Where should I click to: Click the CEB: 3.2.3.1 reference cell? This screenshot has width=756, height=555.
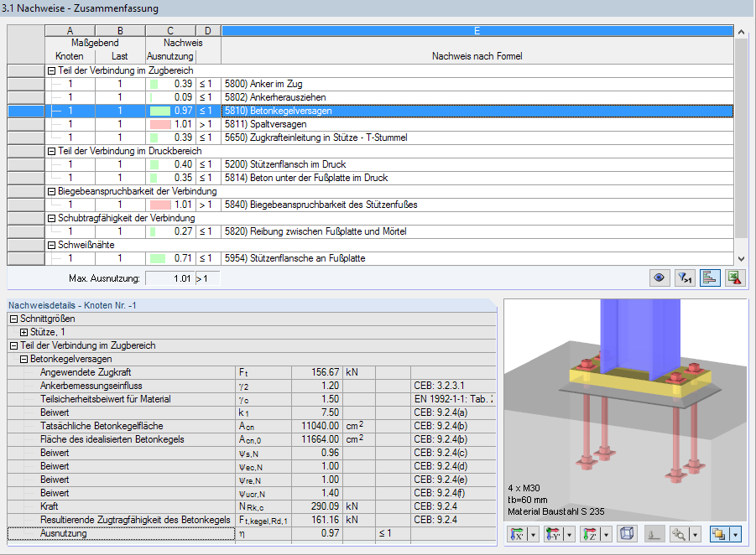[x=453, y=386]
